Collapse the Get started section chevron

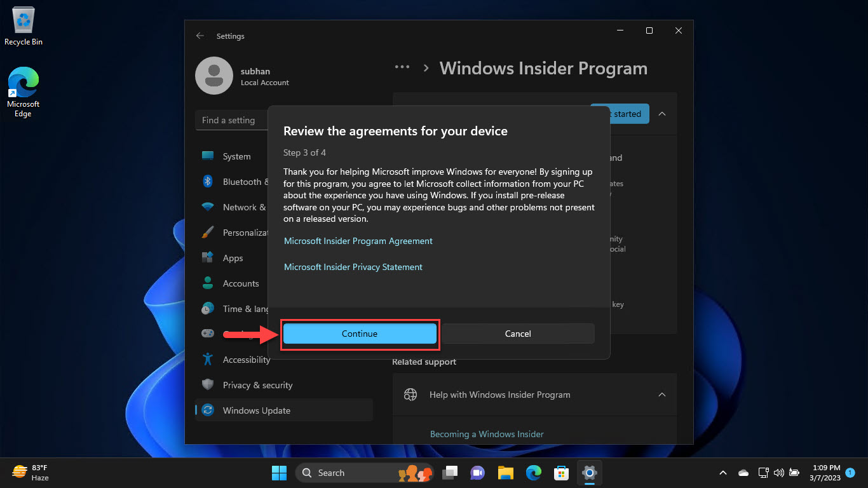(x=662, y=114)
